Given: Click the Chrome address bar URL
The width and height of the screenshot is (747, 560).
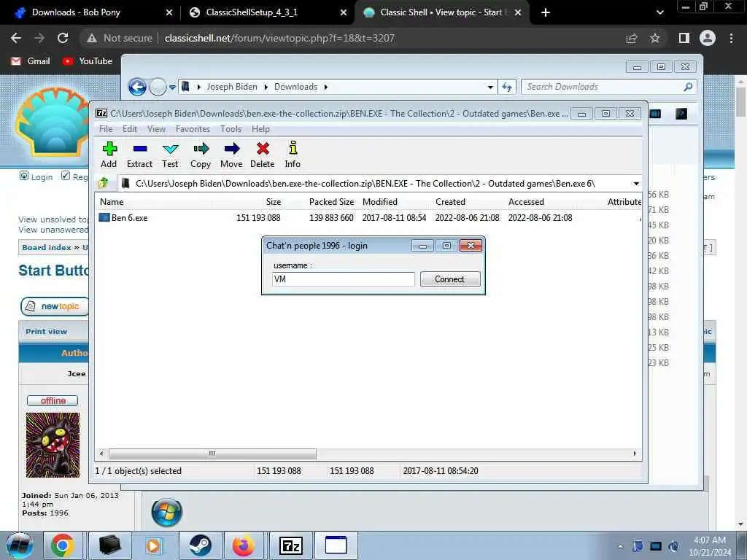Looking at the screenshot, I should click(x=279, y=38).
